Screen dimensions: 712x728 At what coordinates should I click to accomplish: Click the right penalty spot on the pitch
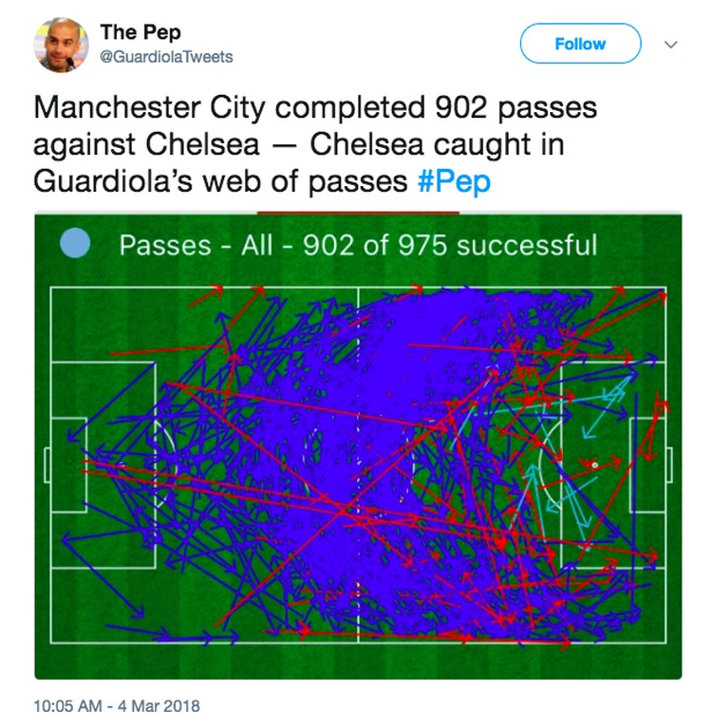pyautogui.click(x=594, y=465)
